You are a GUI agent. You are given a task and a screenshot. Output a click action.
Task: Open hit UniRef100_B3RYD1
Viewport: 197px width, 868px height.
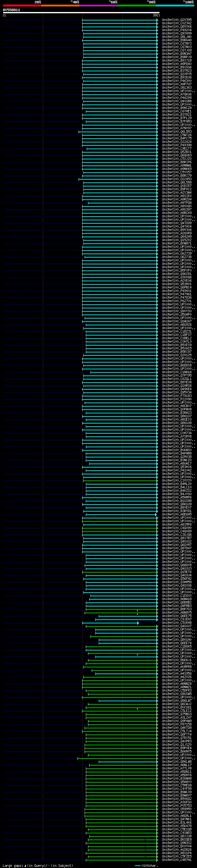(176, 511)
